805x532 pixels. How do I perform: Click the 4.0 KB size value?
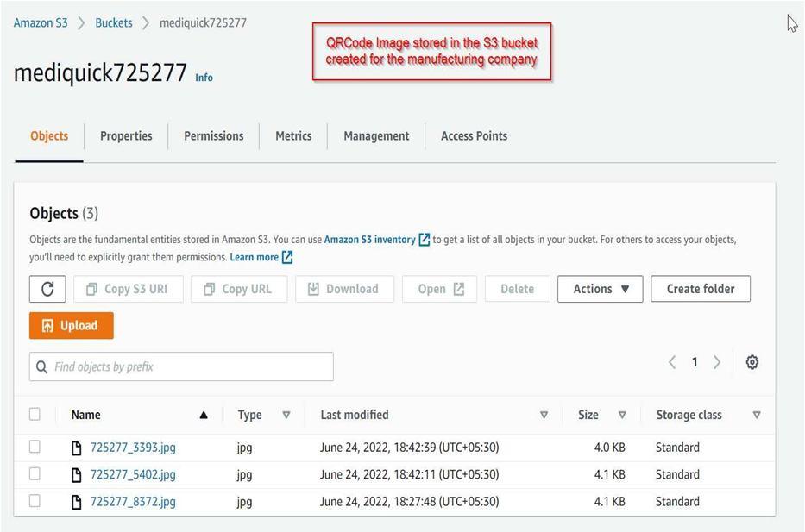tap(610, 448)
